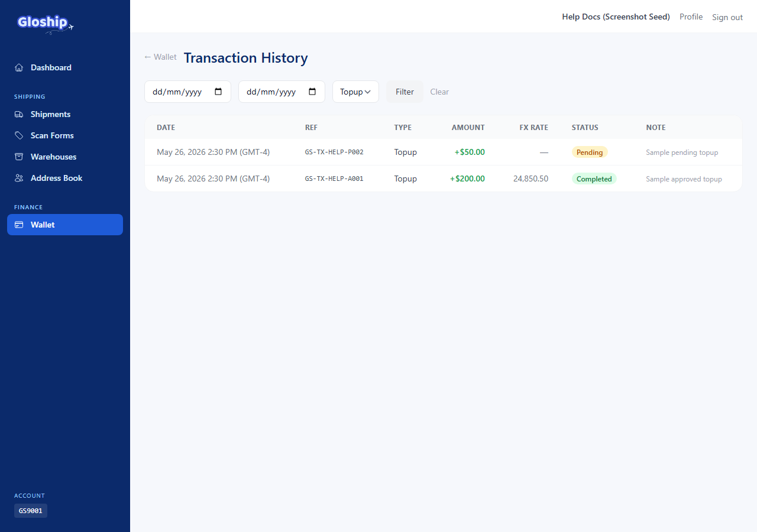
Task: Click the NOTE column header
Action: [656, 128]
